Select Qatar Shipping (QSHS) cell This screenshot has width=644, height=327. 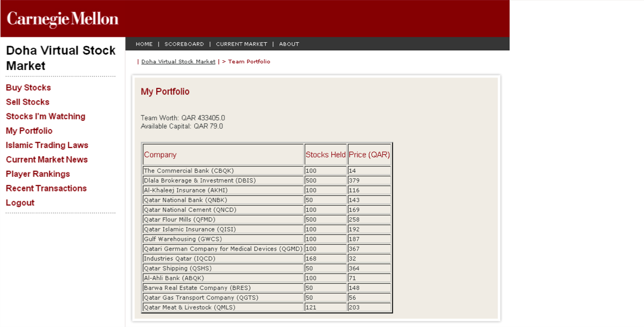[223, 268]
